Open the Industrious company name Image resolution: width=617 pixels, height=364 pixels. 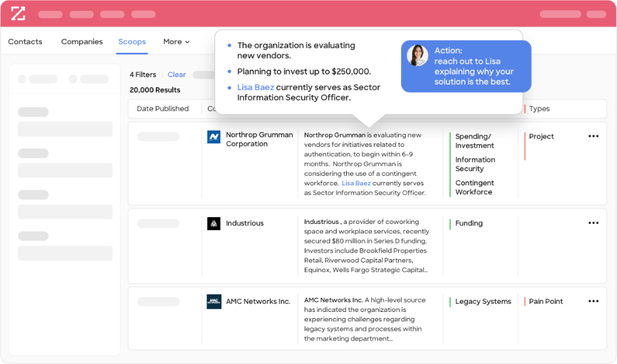pos(244,223)
